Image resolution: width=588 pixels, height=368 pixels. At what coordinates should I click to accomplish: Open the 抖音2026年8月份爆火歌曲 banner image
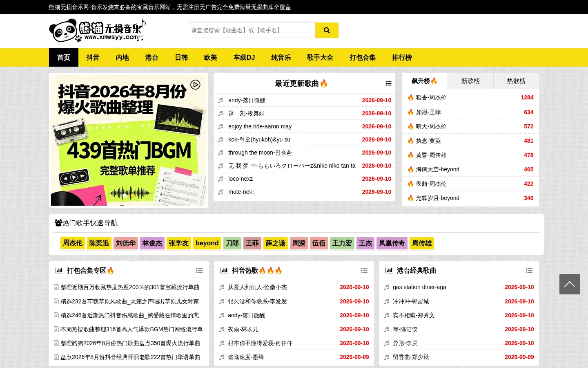129,140
